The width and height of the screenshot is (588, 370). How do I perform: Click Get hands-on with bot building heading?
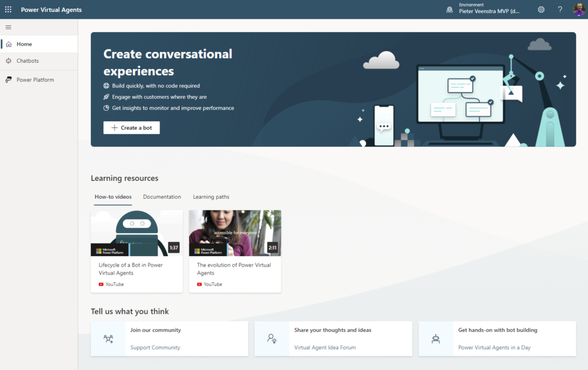(x=498, y=330)
